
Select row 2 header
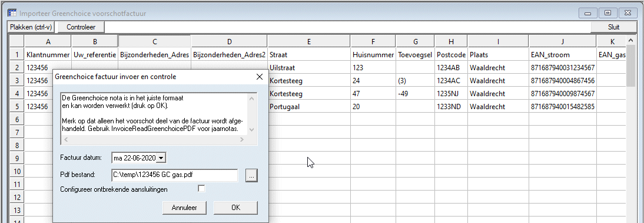click(x=17, y=67)
